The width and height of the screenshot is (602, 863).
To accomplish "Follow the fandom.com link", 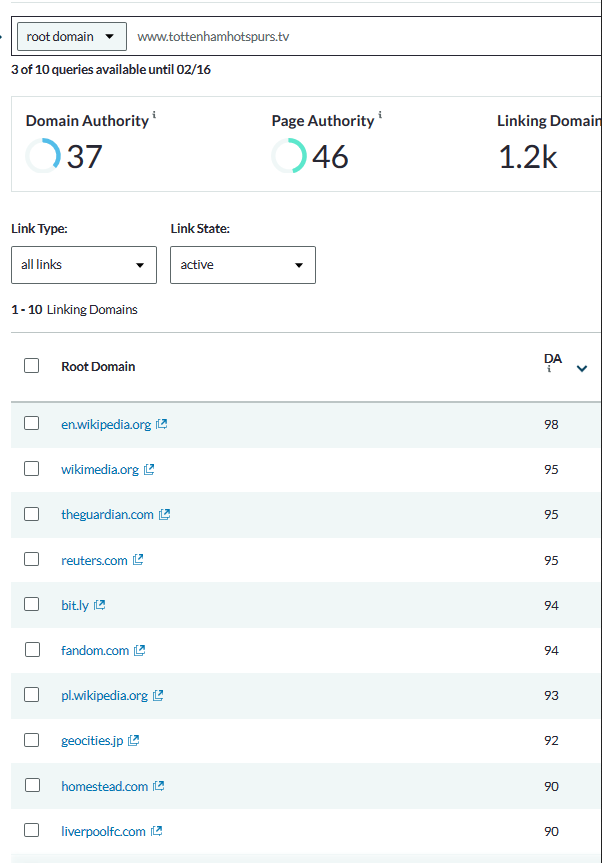I will (95, 651).
